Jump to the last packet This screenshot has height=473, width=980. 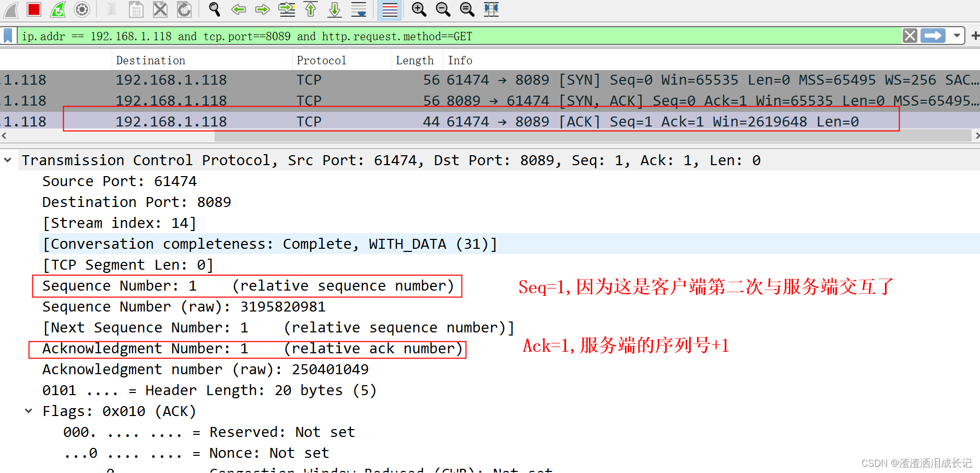point(335,9)
